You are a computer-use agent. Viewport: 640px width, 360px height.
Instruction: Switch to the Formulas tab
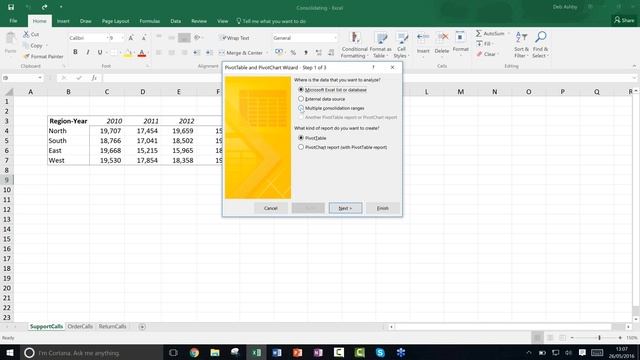point(149,21)
